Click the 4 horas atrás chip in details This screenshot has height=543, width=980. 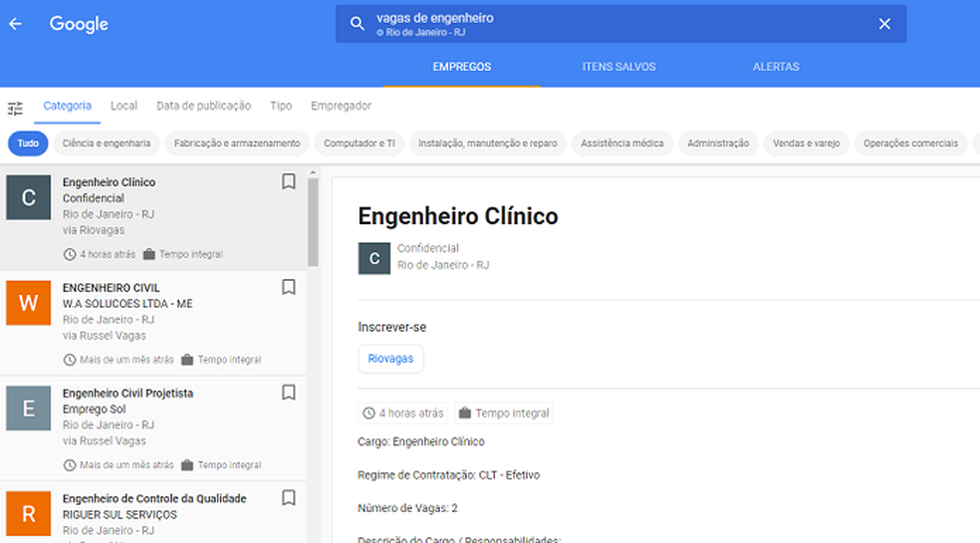pos(403,412)
